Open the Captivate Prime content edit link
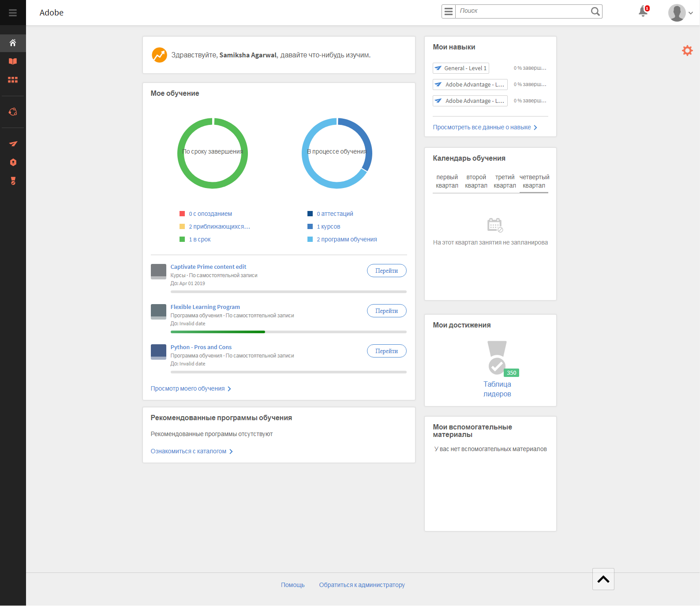Screen dimensions: 700x606 coord(208,267)
